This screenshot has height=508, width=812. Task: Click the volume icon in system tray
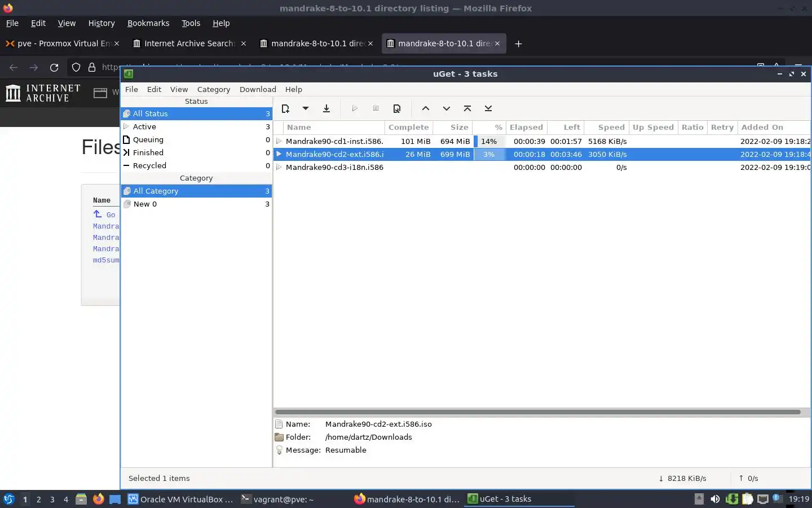coord(715,499)
